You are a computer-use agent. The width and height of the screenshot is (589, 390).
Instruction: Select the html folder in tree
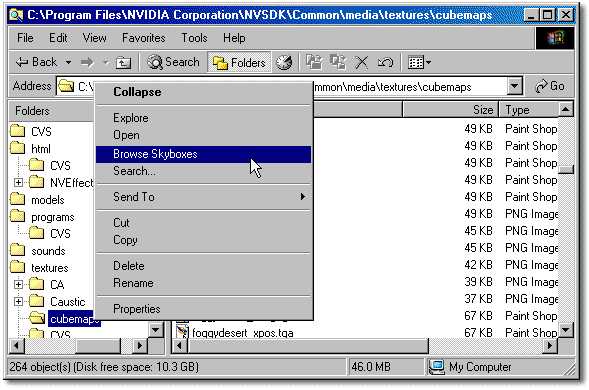(x=41, y=149)
